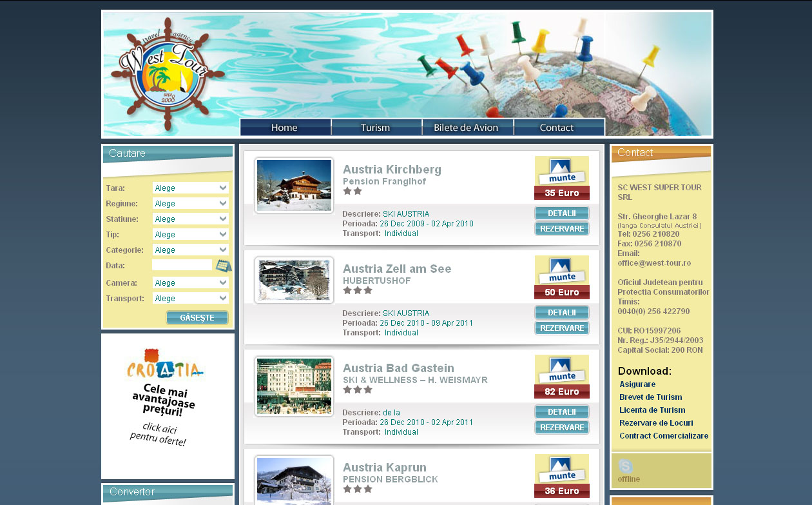Open the Austria Kirchberg title link
Viewport: 812px width, 505px height.
(392, 170)
